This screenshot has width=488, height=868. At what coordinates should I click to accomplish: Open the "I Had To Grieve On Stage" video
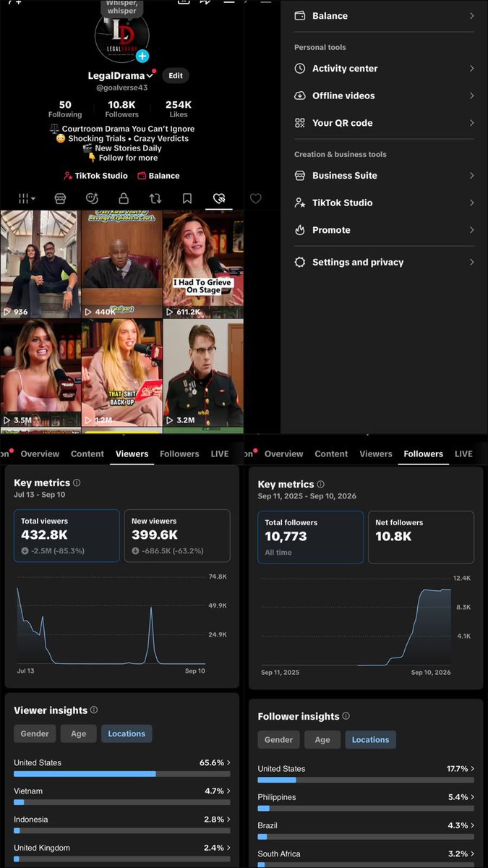click(x=203, y=264)
